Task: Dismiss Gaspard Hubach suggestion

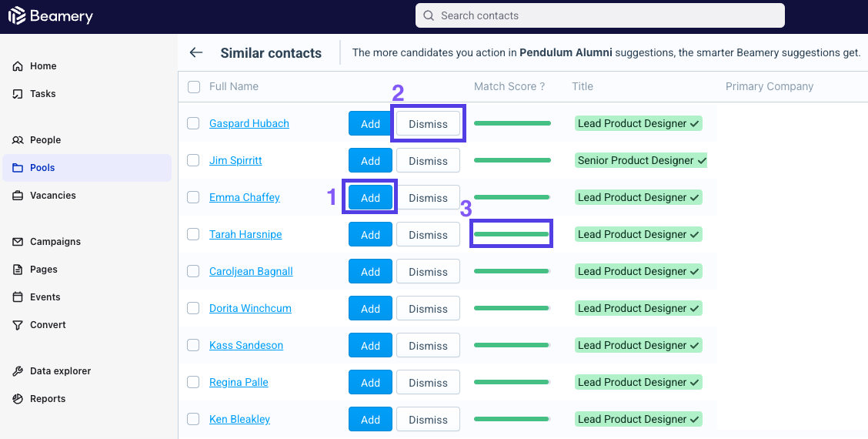Action: click(x=428, y=123)
